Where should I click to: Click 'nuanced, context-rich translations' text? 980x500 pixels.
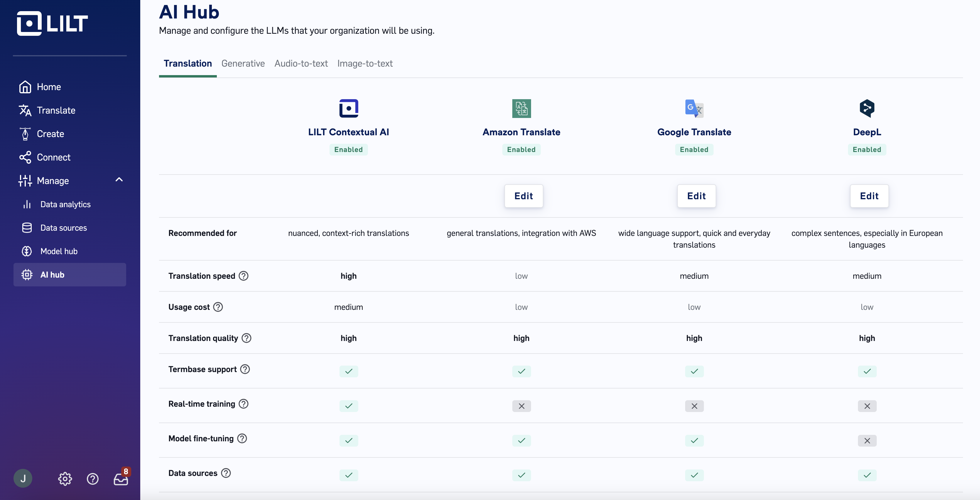click(x=349, y=233)
